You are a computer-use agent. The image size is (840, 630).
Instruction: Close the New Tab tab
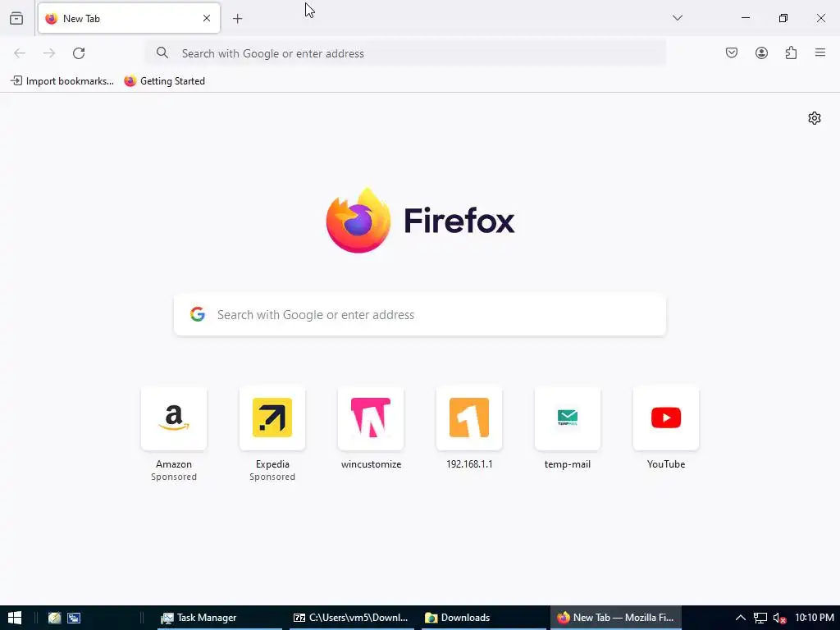coord(206,18)
